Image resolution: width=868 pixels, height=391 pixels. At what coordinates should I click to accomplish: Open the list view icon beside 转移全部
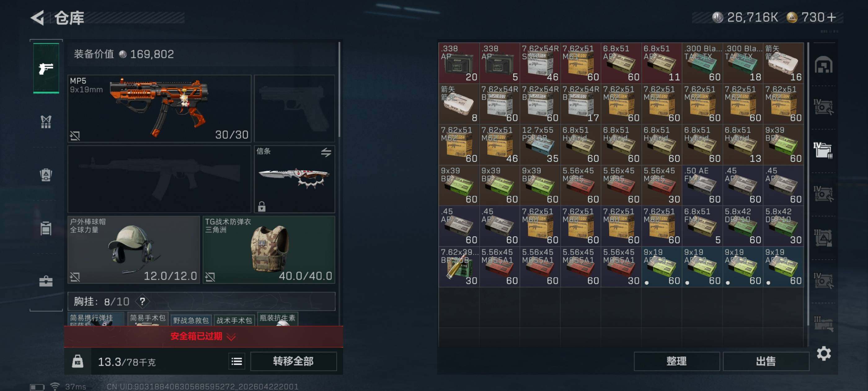(x=237, y=361)
